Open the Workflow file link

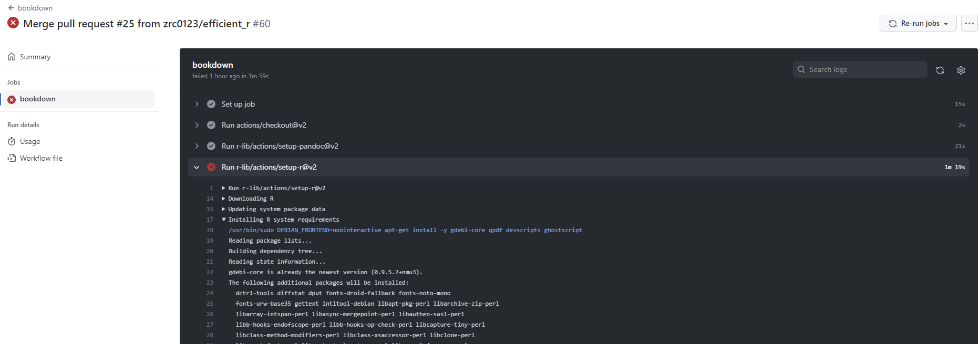tap(41, 158)
